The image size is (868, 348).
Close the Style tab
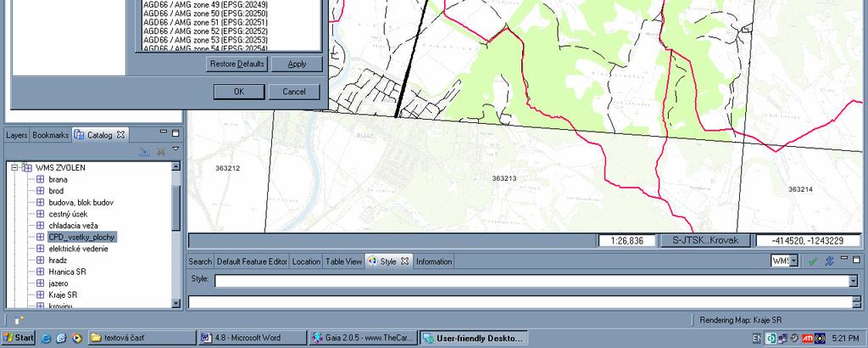coord(404,261)
